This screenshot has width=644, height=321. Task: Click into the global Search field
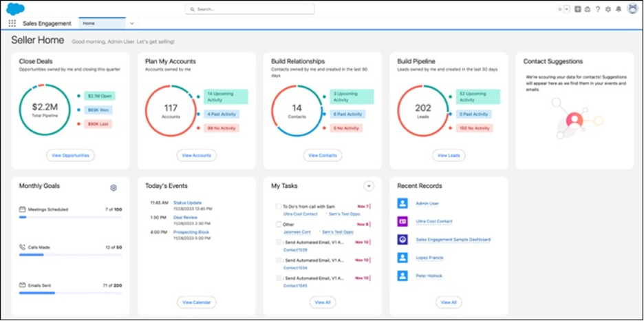coord(250,9)
